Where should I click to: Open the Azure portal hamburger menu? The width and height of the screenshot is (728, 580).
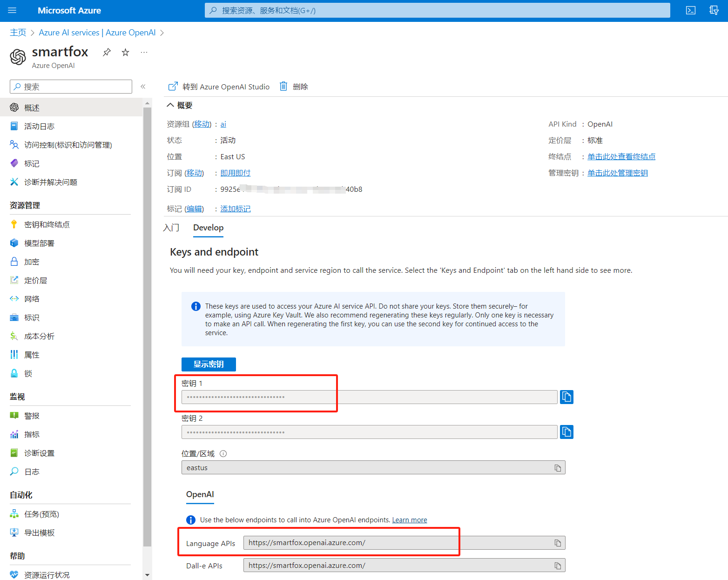coord(13,10)
